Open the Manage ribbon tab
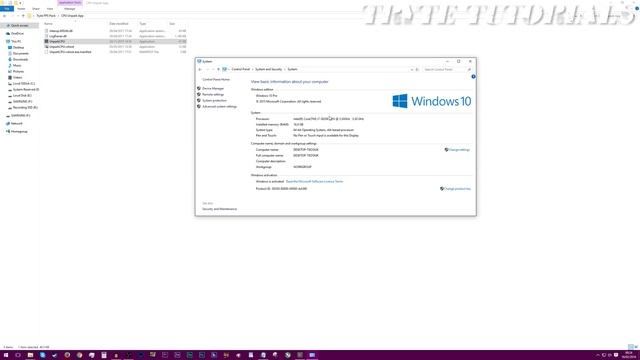The width and height of the screenshot is (640, 360). click(x=69, y=9)
